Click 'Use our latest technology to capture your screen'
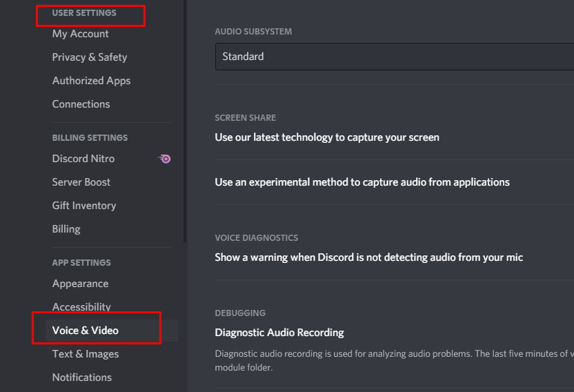This screenshot has width=574, height=392. tap(327, 137)
